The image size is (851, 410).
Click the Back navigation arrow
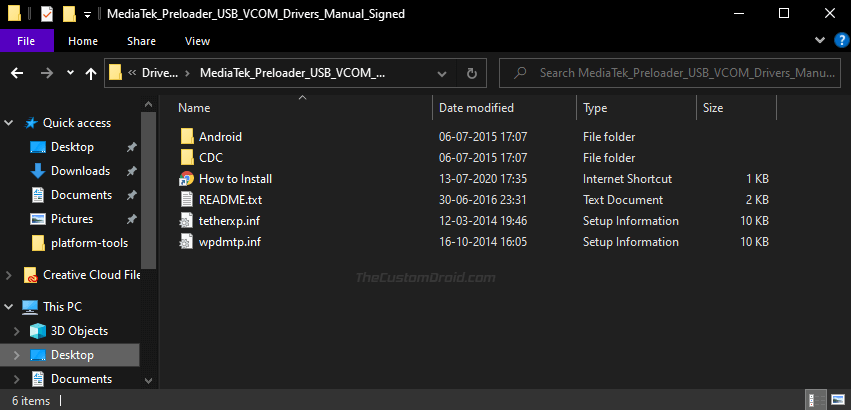click(17, 73)
